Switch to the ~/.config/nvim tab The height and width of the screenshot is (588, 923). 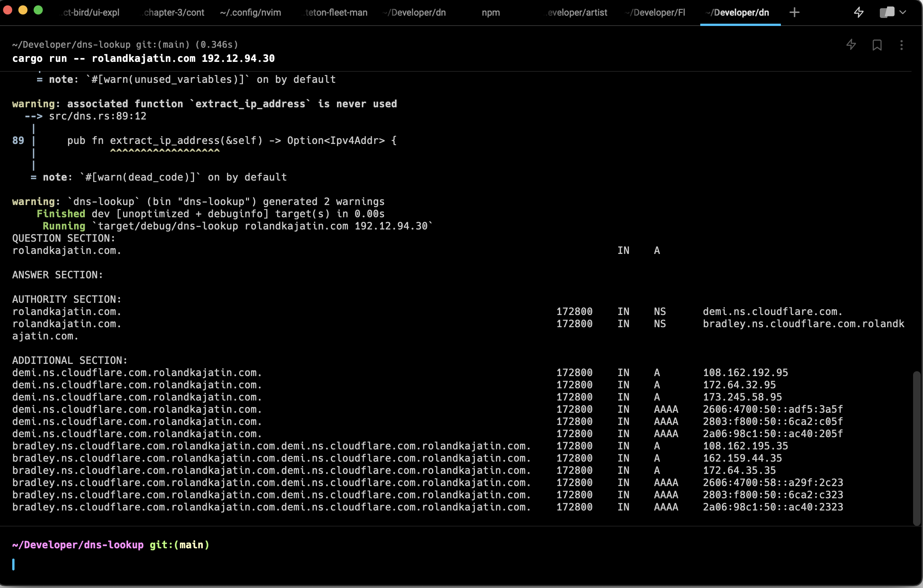250,13
